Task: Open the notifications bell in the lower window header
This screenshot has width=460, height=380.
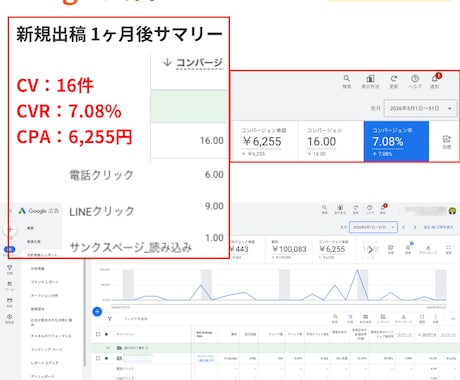Action: 383,207
